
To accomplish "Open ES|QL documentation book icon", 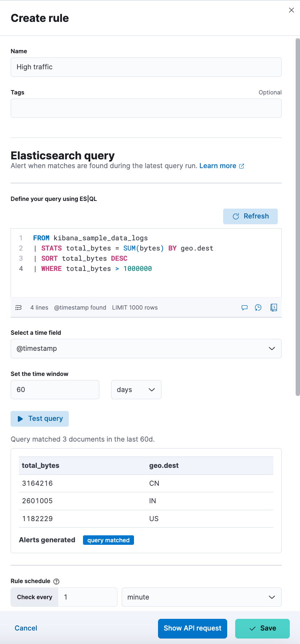I will pos(274,308).
